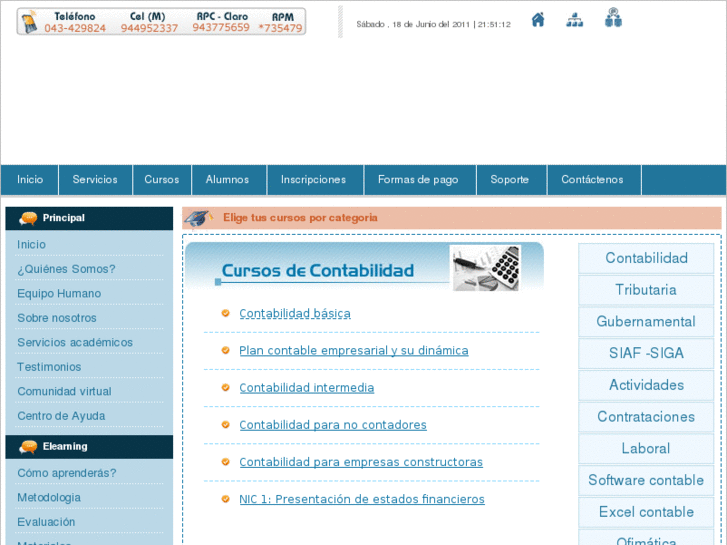Select Sobre nosotros in the sidebar
This screenshot has height=545, width=727.
57,318
